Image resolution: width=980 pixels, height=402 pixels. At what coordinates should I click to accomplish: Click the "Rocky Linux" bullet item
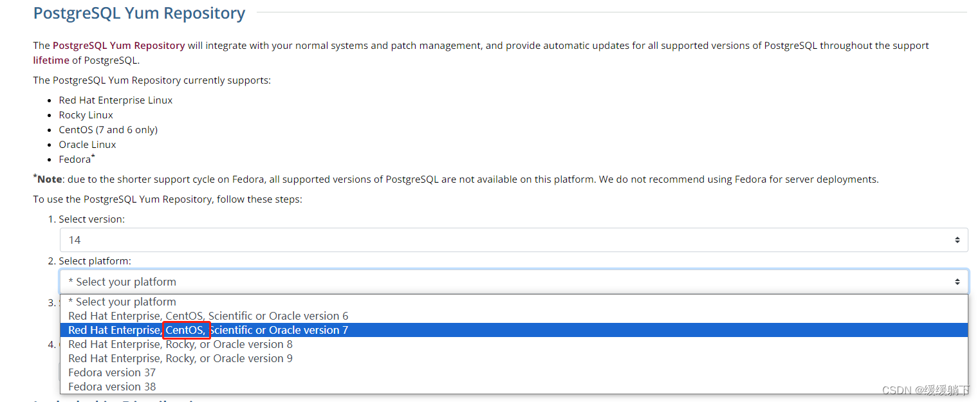point(86,115)
